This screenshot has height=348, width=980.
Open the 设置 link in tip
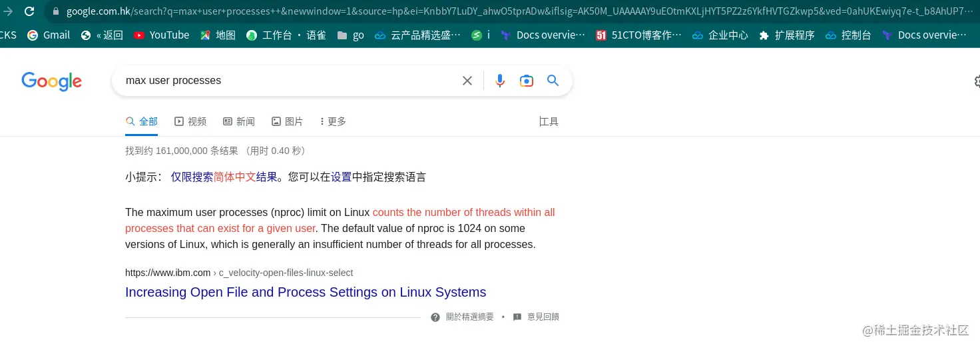[x=342, y=177]
